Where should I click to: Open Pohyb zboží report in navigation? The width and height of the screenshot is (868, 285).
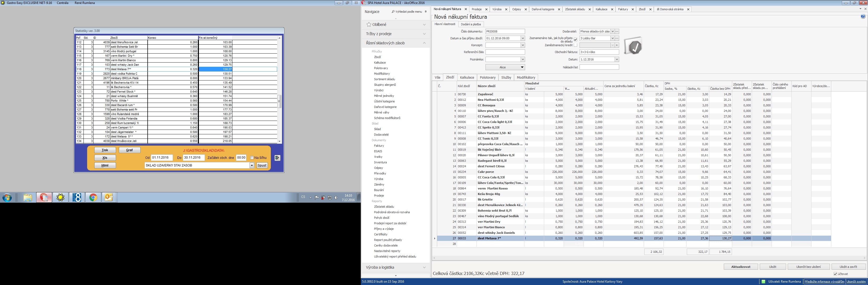pos(381,218)
